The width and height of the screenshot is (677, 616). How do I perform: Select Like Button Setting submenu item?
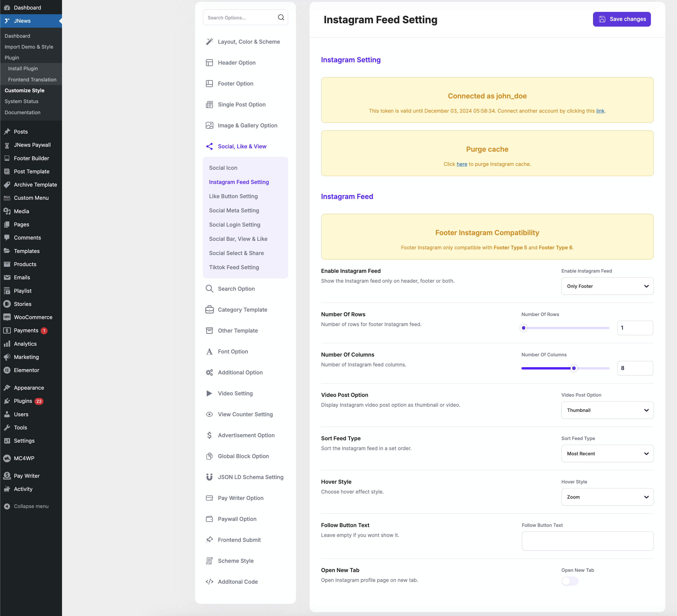pyautogui.click(x=233, y=196)
